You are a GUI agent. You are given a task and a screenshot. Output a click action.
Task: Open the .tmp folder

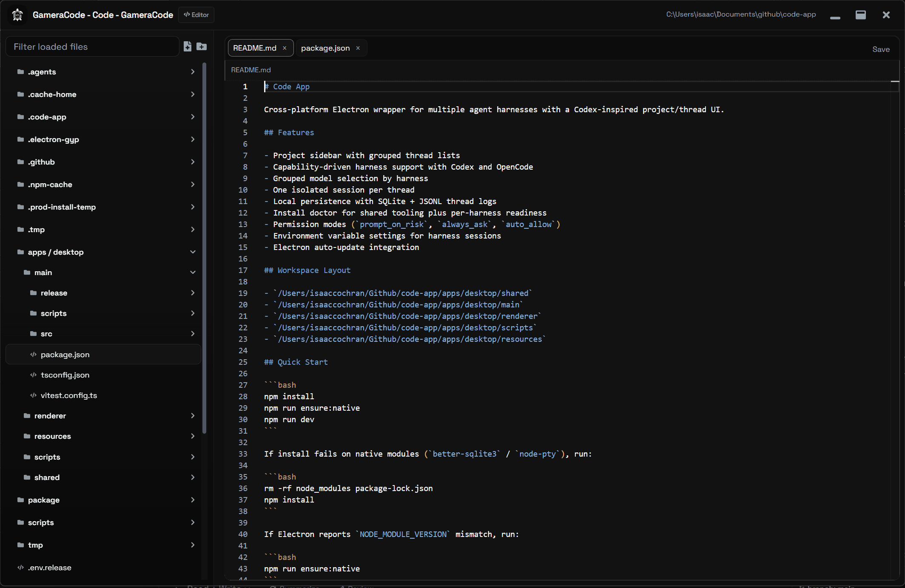click(103, 229)
